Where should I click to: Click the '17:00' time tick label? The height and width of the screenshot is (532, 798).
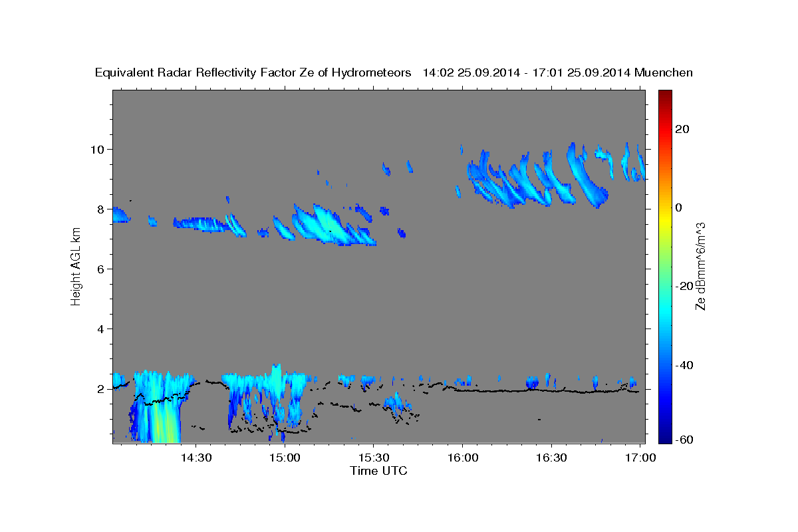tap(640, 458)
